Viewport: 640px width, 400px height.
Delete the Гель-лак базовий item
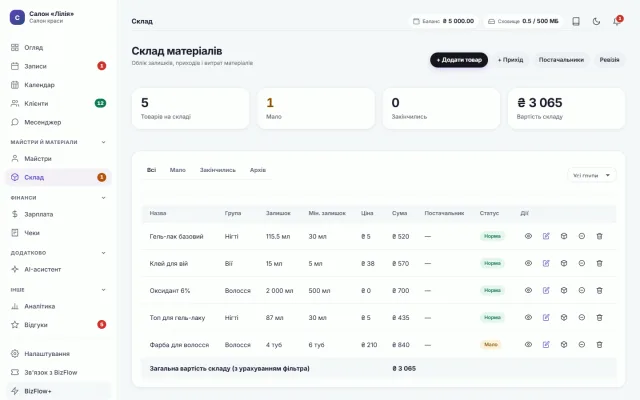(599, 236)
